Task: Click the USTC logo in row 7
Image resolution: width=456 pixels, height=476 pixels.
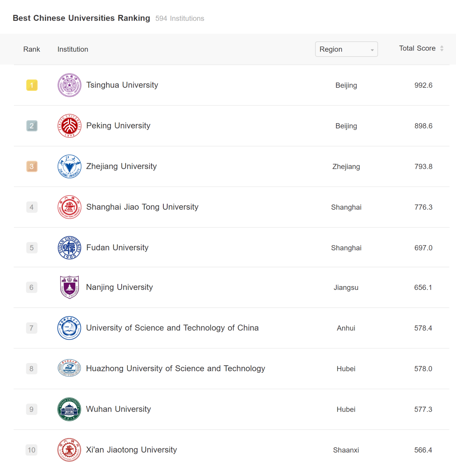Action: pos(69,328)
